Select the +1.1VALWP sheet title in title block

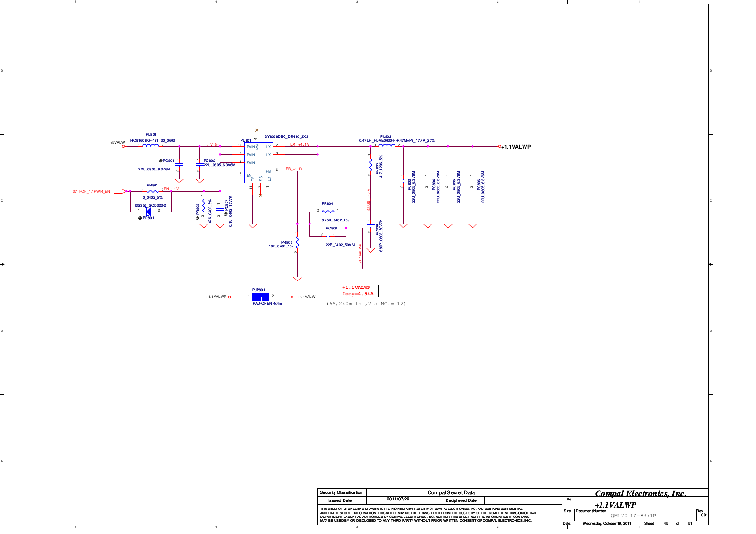click(x=615, y=505)
